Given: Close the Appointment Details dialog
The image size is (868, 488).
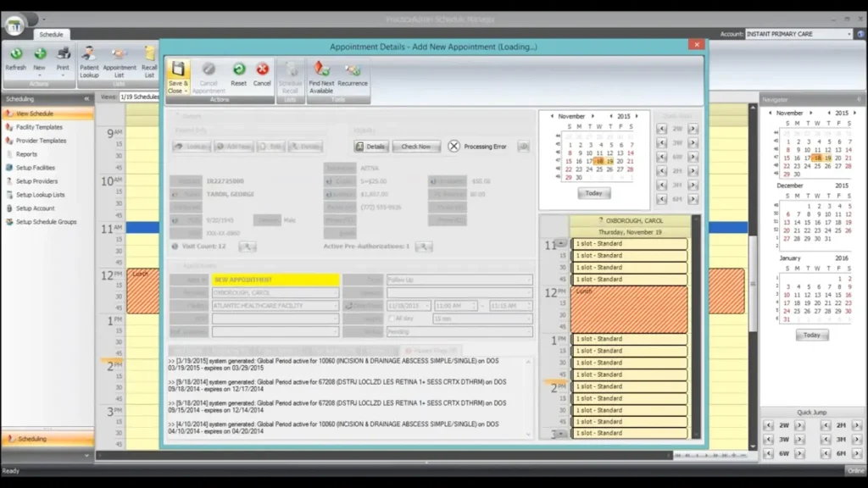Looking at the screenshot, I should coord(697,45).
